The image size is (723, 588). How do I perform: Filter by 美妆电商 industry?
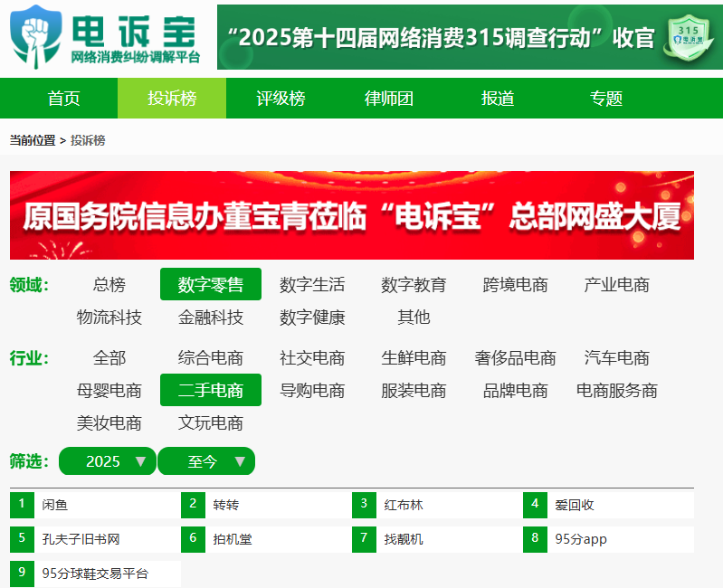[109, 423]
